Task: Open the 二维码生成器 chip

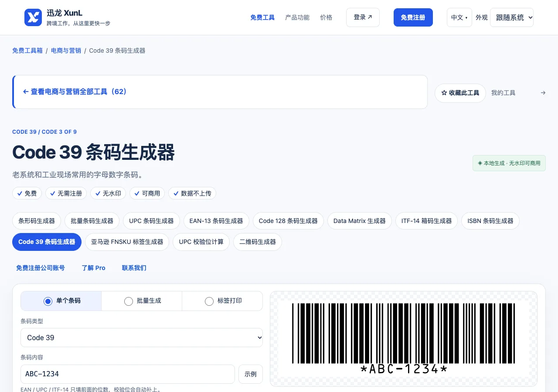Action: (258, 242)
